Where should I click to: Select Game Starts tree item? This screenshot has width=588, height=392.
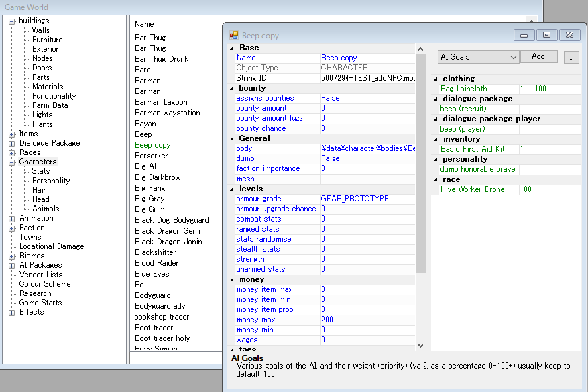coord(40,302)
